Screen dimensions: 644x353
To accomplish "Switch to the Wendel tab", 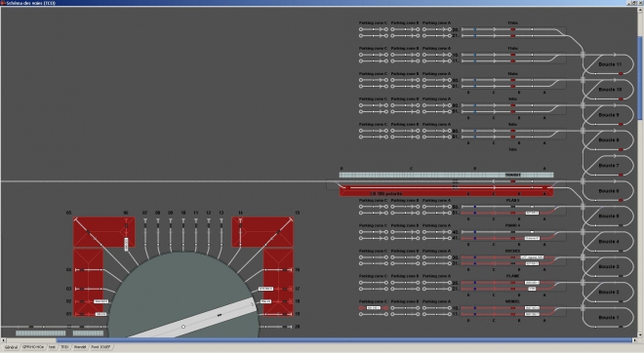I will (x=80, y=347).
